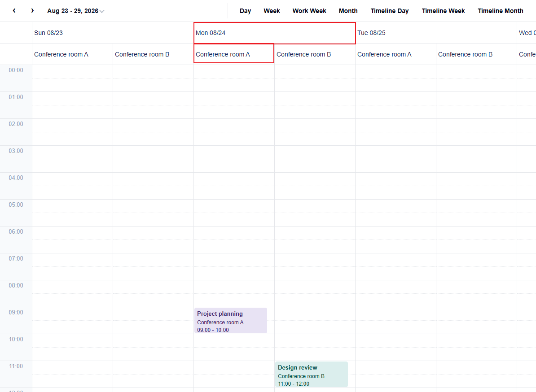Switch to the Week view

pos(272,11)
